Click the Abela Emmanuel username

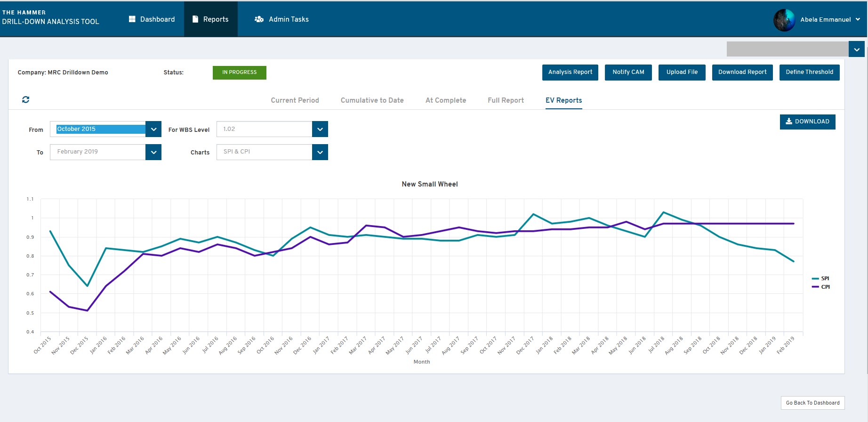(826, 20)
